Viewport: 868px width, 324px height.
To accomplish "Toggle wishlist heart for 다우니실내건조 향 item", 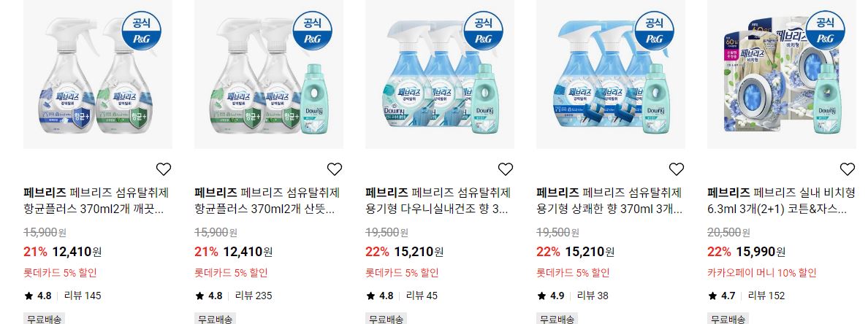I will tap(506, 169).
